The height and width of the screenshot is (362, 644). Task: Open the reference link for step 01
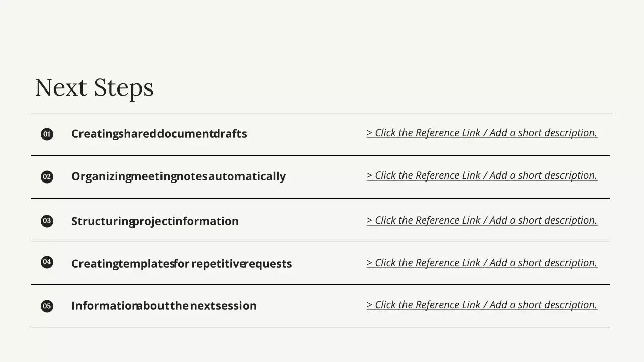[x=481, y=133]
